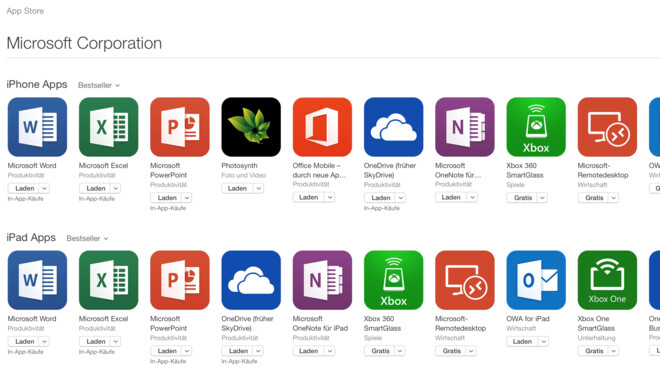
Task: Open Xbox 360 SmartGlass icon in iPad Apps
Action: [x=394, y=280]
